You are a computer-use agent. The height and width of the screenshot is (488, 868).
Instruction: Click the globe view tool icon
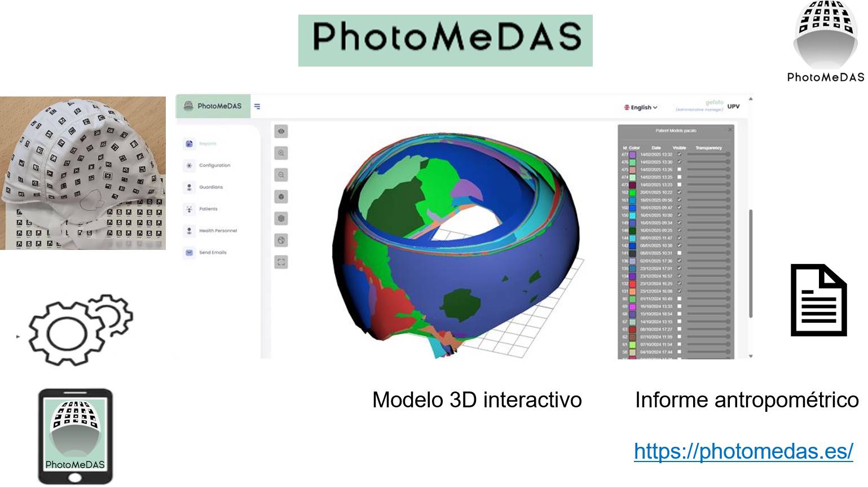click(x=281, y=240)
